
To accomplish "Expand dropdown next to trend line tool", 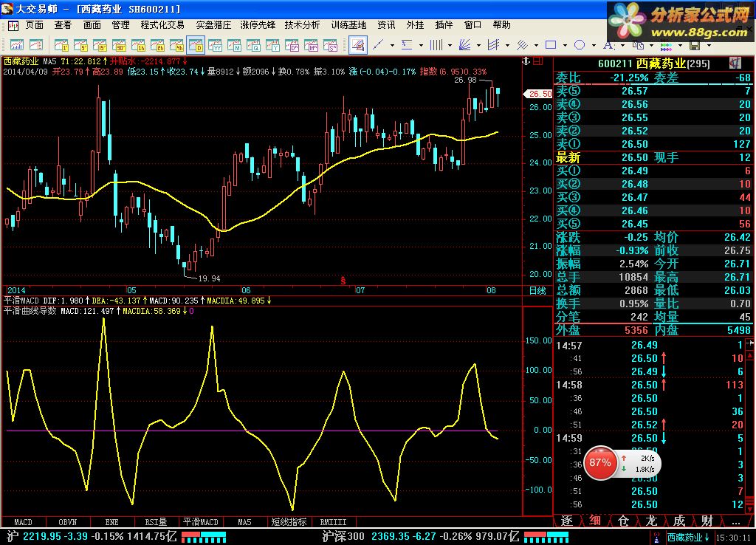I will click(392, 45).
